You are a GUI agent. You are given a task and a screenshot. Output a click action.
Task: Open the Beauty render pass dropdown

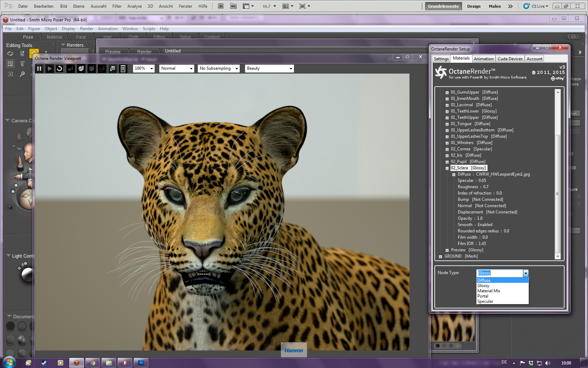point(269,69)
